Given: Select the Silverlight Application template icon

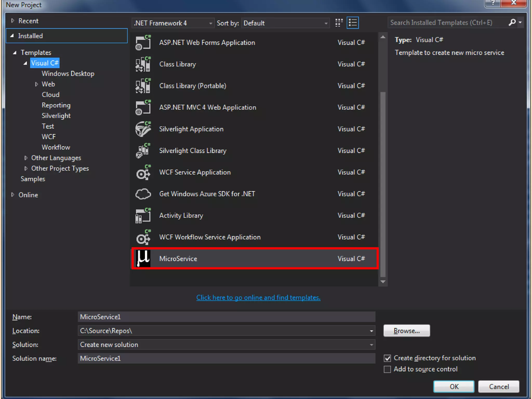Looking at the screenshot, I should (x=143, y=129).
